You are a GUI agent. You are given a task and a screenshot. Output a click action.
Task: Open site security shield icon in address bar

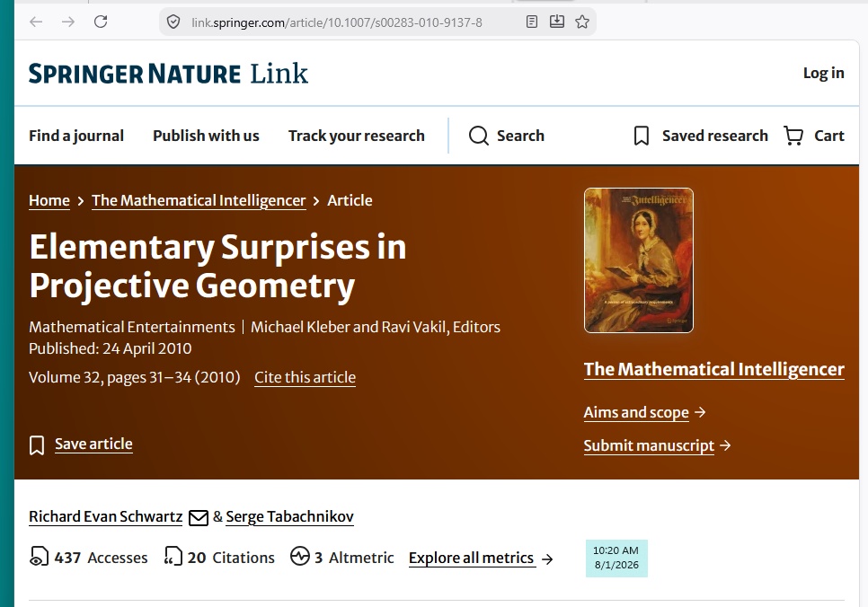click(x=173, y=22)
